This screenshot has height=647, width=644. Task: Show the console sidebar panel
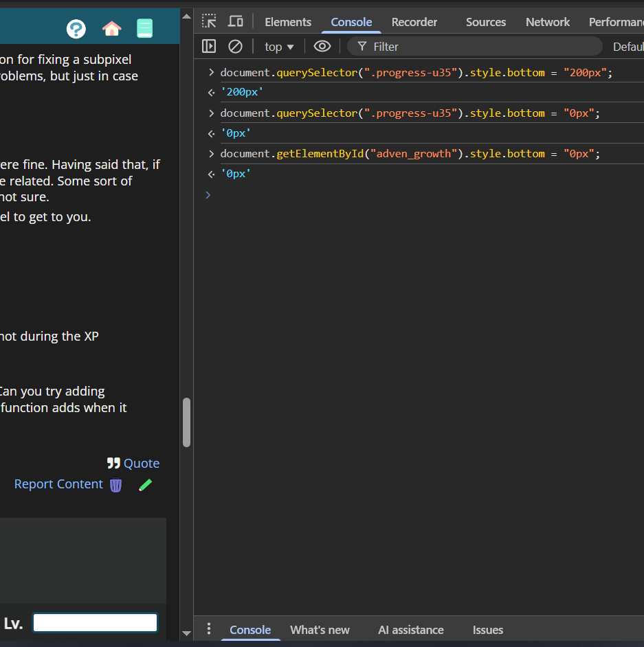[209, 47]
